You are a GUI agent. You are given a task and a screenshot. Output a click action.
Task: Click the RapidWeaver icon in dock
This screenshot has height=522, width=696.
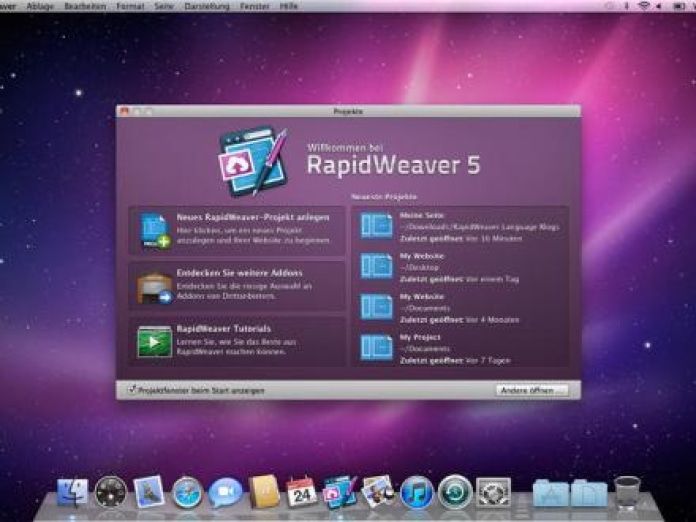(x=340, y=491)
